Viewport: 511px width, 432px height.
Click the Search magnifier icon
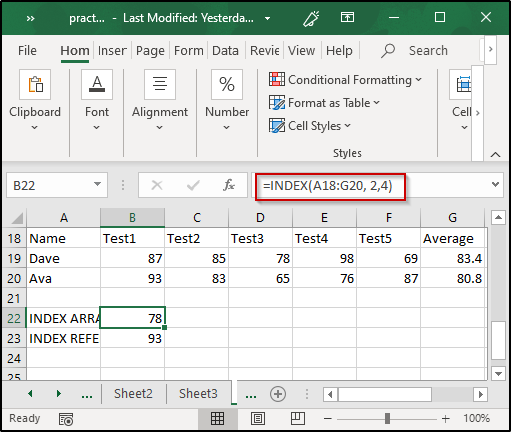coord(388,51)
